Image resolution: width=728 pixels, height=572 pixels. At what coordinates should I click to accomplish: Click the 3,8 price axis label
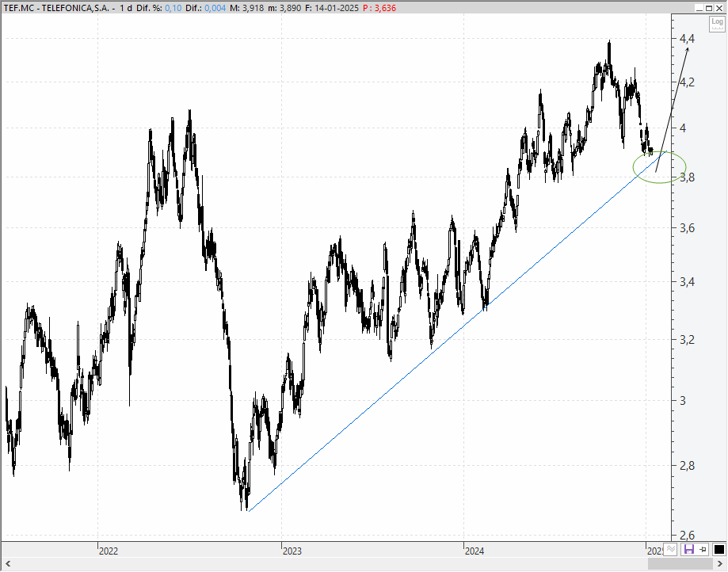point(687,177)
